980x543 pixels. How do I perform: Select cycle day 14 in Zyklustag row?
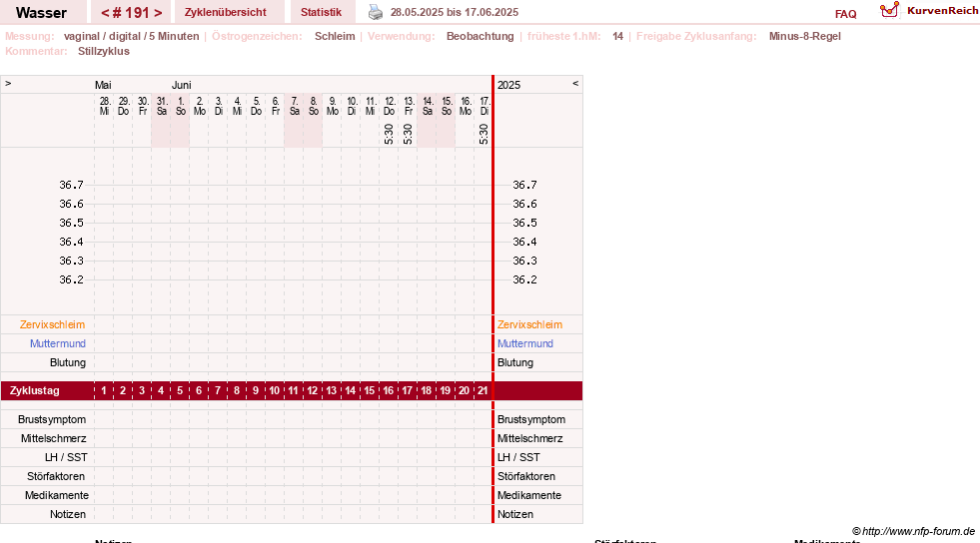click(350, 390)
